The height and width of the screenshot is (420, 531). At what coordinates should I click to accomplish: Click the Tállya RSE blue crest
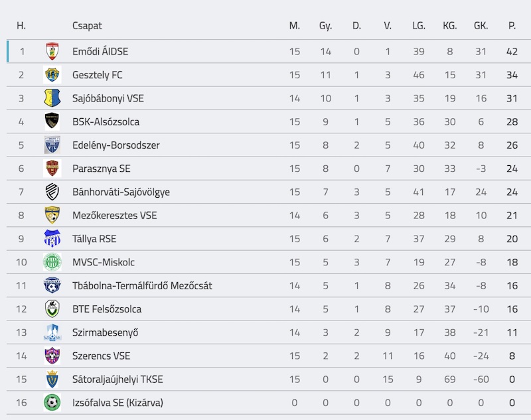tap(52, 239)
